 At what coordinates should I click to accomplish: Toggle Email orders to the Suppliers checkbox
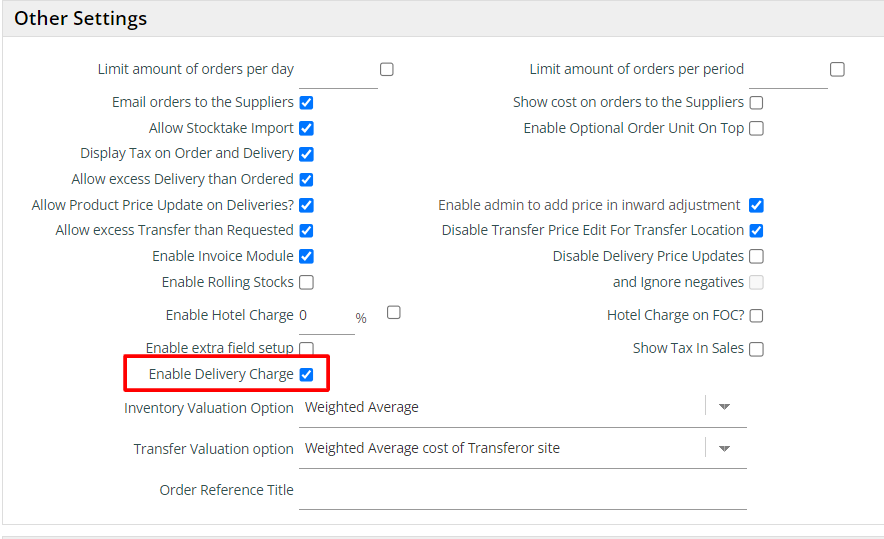[x=306, y=102]
